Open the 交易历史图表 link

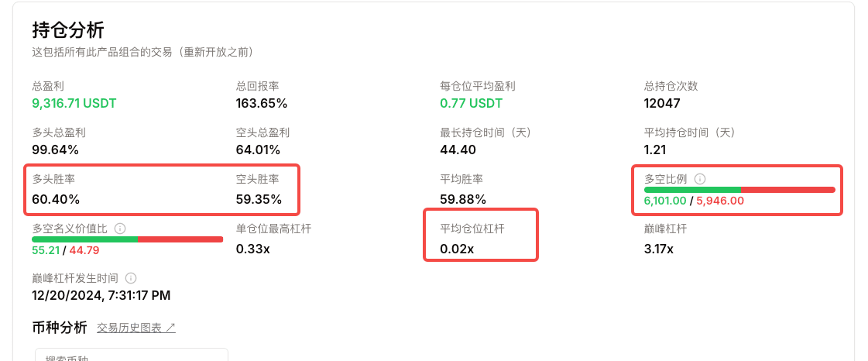point(136,328)
